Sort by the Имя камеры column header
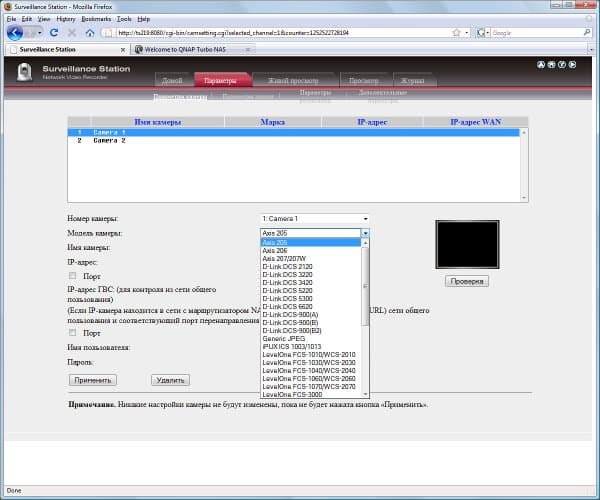600x500 pixels. (x=158, y=122)
